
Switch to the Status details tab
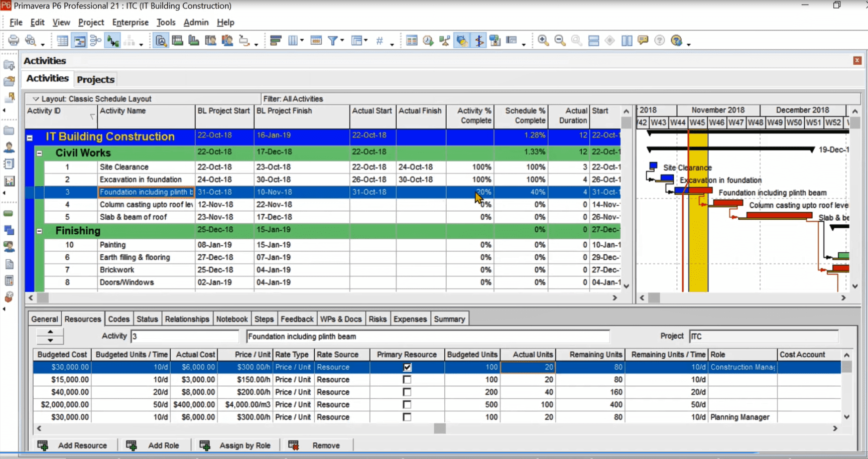point(147,319)
